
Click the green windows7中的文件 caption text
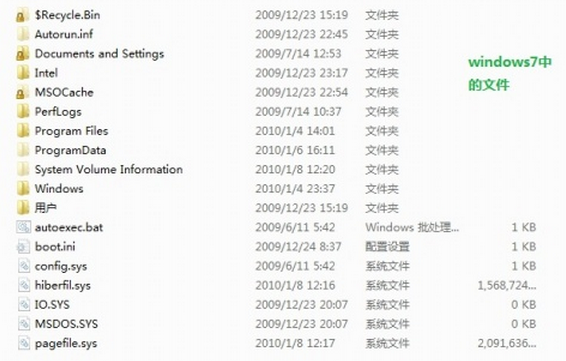[x=509, y=74]
